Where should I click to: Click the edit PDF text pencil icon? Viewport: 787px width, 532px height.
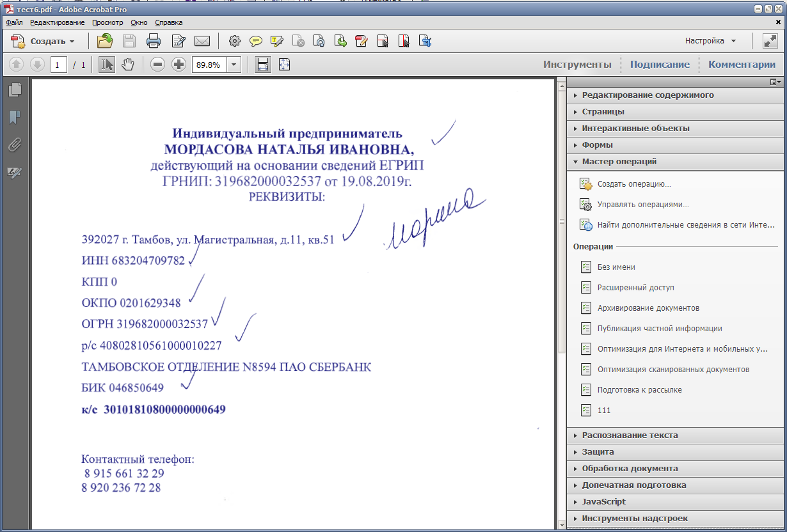coord(362,42)
